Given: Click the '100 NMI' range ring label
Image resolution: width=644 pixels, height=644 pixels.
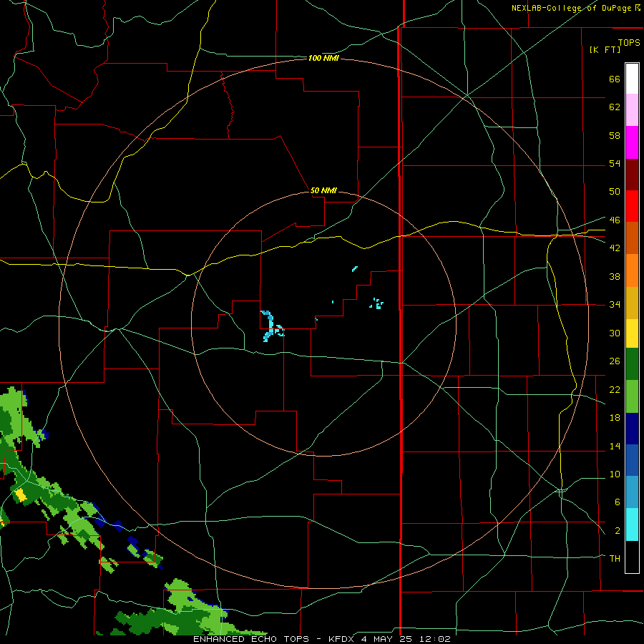Looking at the screenshot, I should (x=323, y=59).
